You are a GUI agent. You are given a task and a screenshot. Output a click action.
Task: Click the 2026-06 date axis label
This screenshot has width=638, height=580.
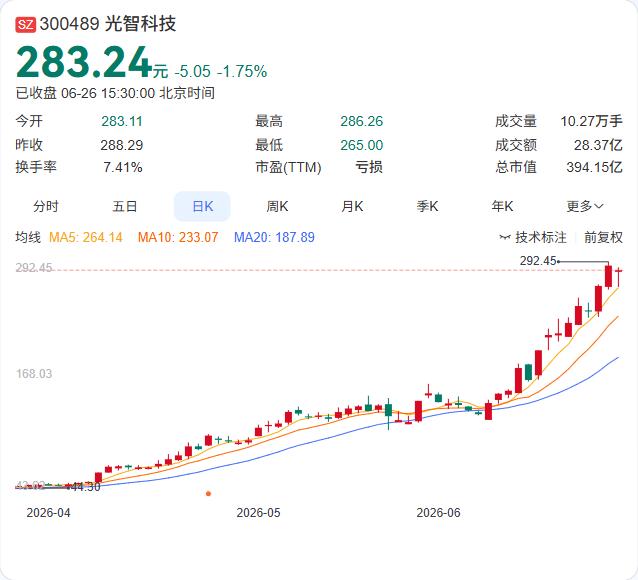tap(438, 512)
